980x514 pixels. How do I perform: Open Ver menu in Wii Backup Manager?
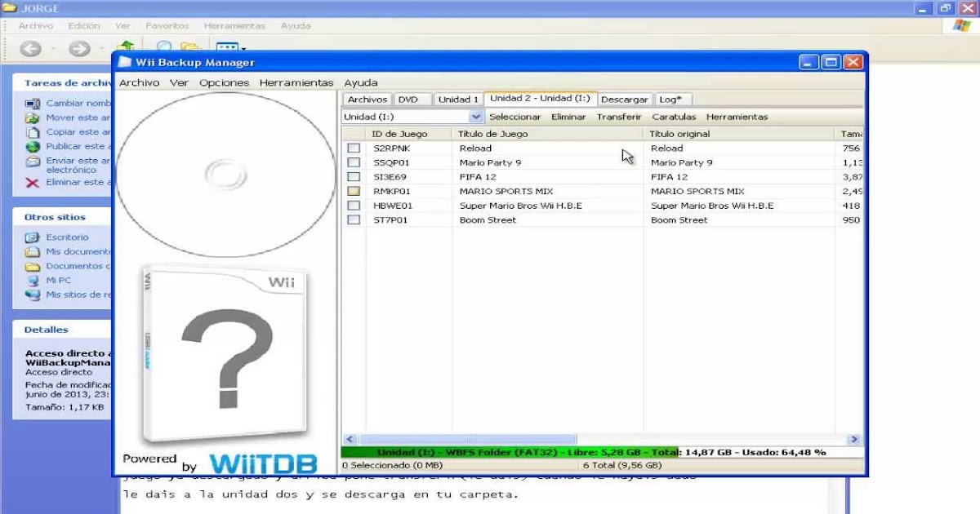179,82
